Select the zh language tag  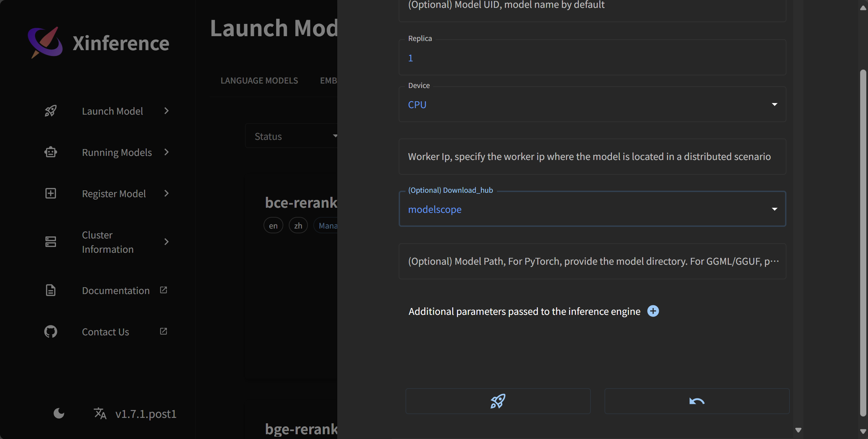[298, 225]
